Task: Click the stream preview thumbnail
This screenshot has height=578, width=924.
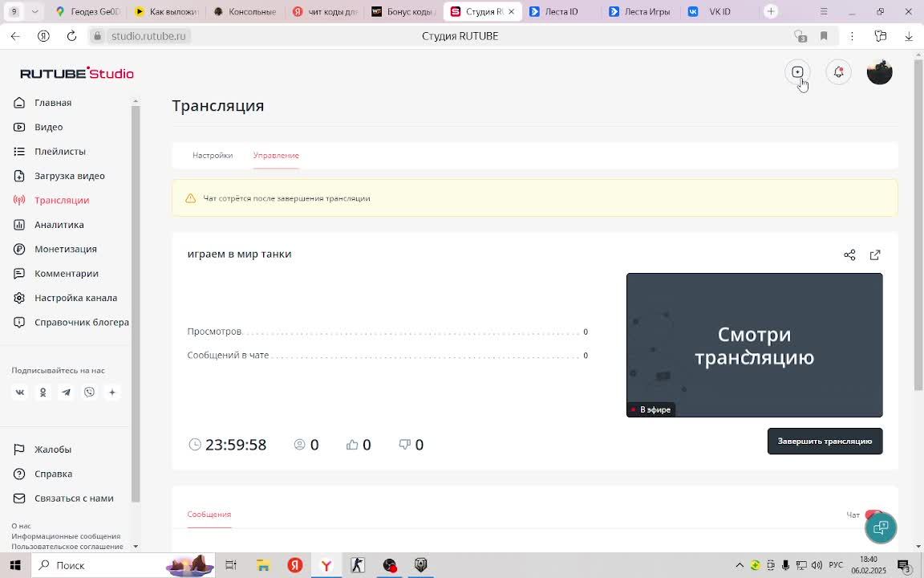Action: tap(754, 345)
